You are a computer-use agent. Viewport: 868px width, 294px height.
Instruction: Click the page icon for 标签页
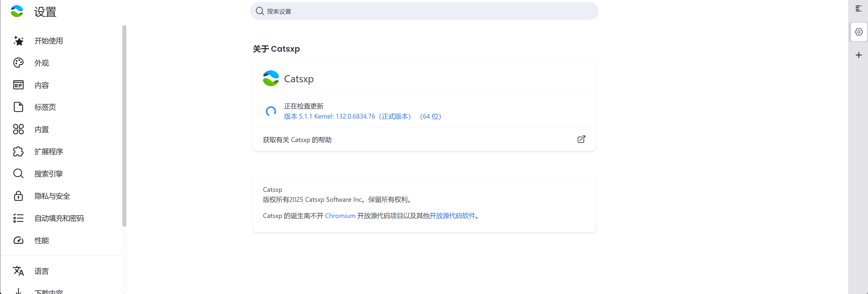coord(18,107)
